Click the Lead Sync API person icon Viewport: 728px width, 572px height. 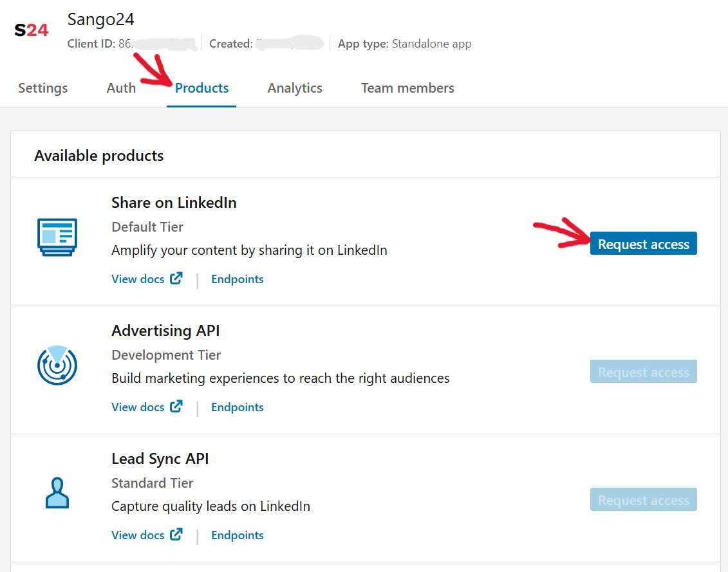[x=57, y=493]
